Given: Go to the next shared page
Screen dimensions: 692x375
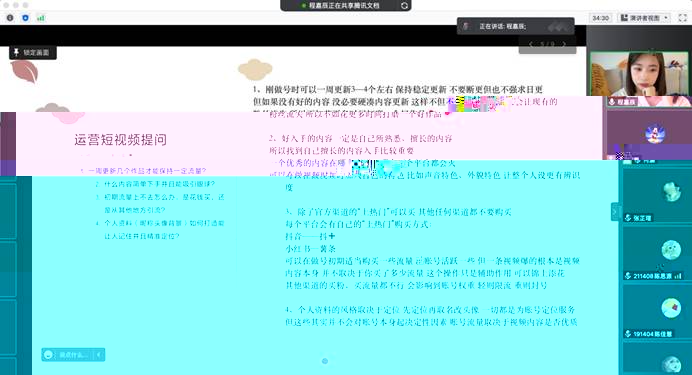Looking at the screenshot, I should click(x=564, y=44).
